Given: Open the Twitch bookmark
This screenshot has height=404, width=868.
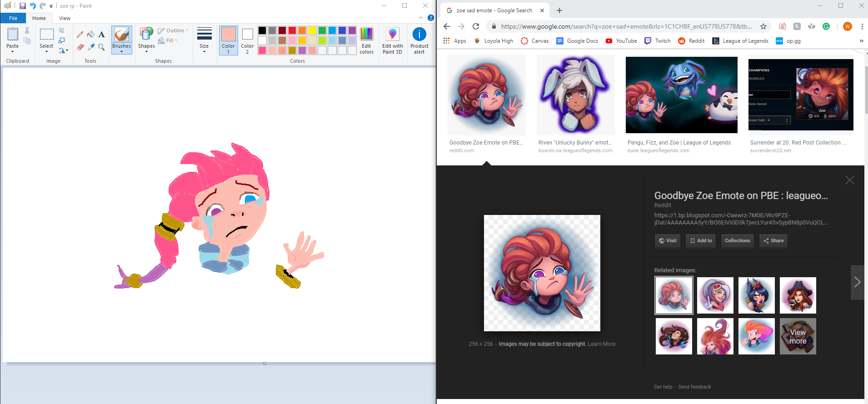Looking at the screenshot, I should [x=658, y=41].
